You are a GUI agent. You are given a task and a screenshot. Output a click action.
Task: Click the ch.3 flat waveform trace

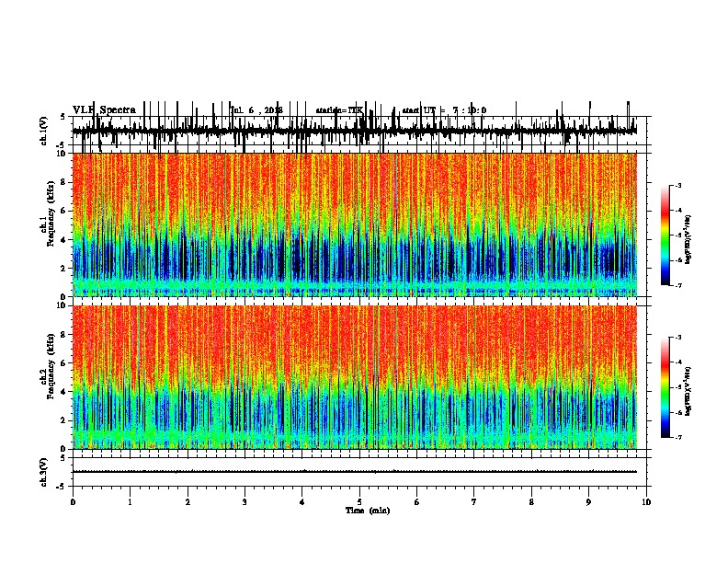tap(354, 472)
